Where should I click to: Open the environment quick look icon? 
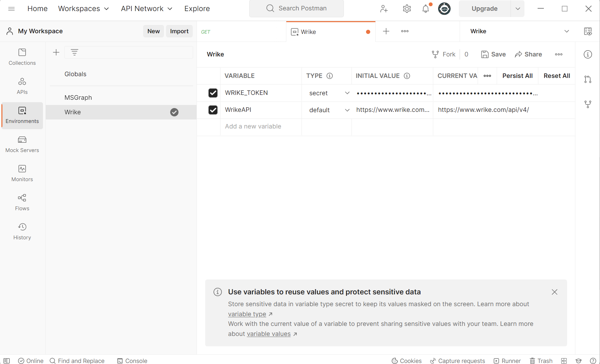[x=588, y=31]
